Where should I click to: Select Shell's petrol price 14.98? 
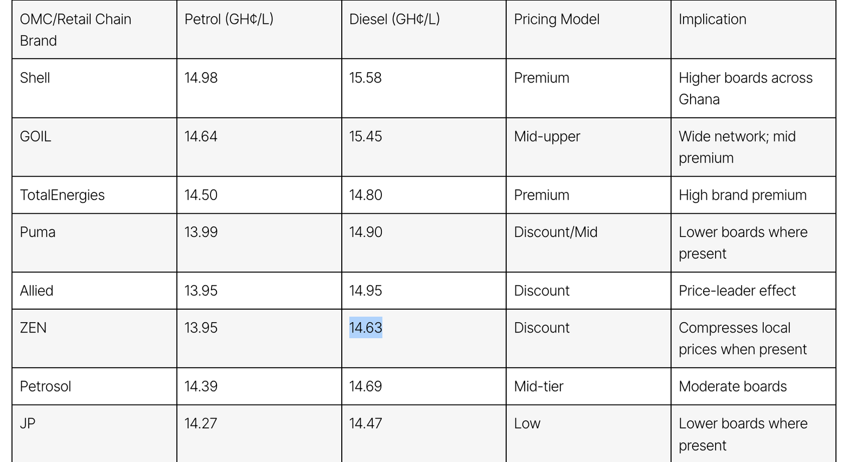[x=201, y=78]
